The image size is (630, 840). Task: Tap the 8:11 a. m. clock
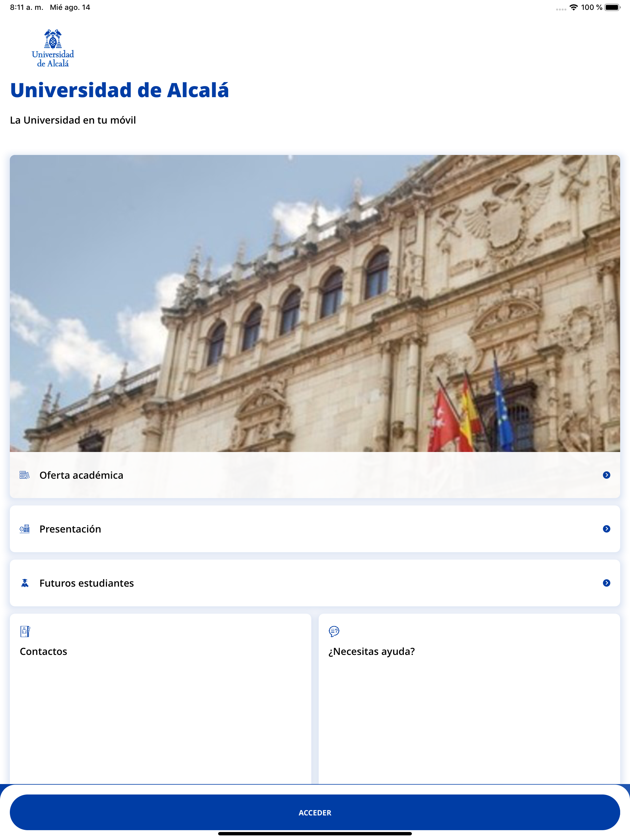pyautogui.click(x=26, y=7)
